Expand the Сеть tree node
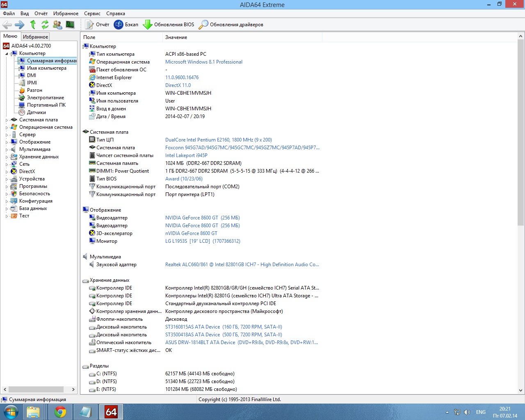 7,164
